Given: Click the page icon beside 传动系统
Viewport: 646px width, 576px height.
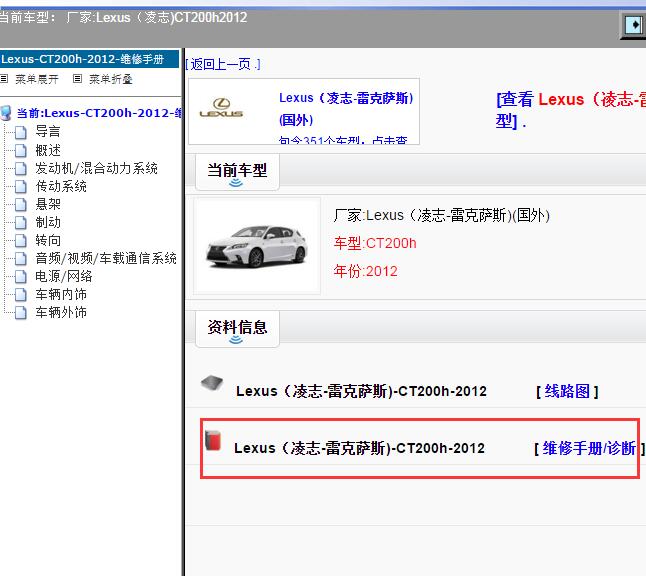Looking at the screenshot, I should pos(21,186).
